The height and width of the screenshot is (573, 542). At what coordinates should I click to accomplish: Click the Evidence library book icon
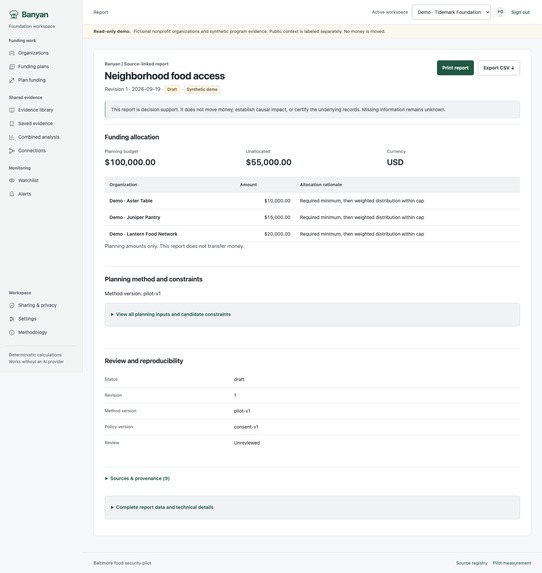tap(12, 110)
